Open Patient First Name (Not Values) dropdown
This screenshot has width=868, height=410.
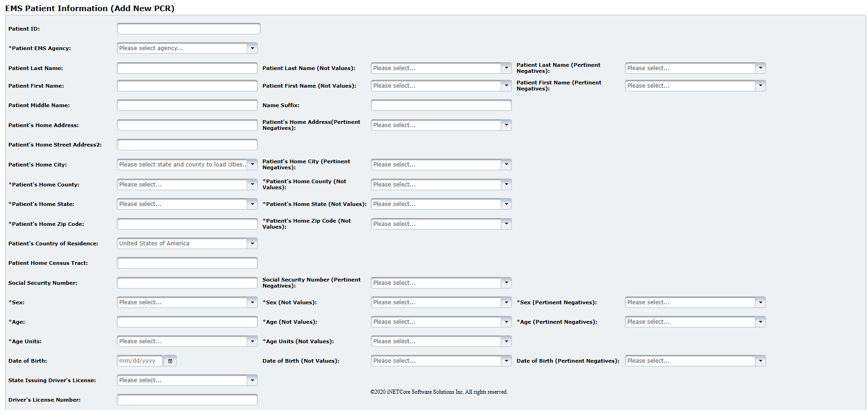441,86
